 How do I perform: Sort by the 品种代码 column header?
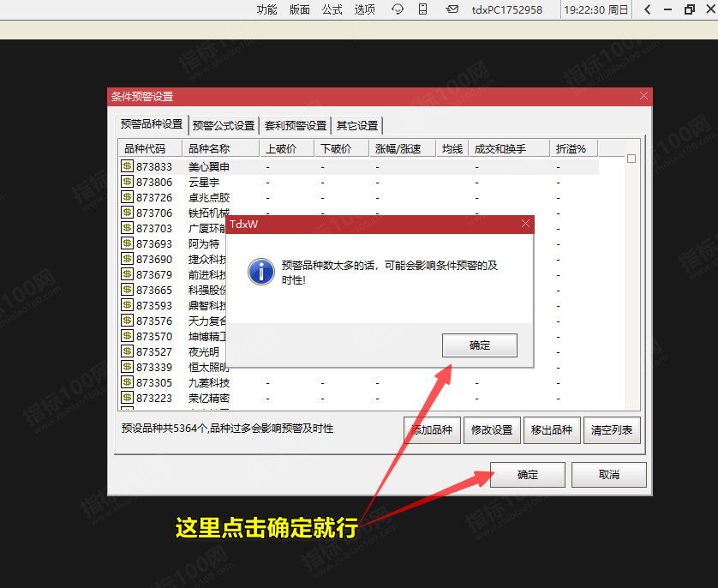150,149
